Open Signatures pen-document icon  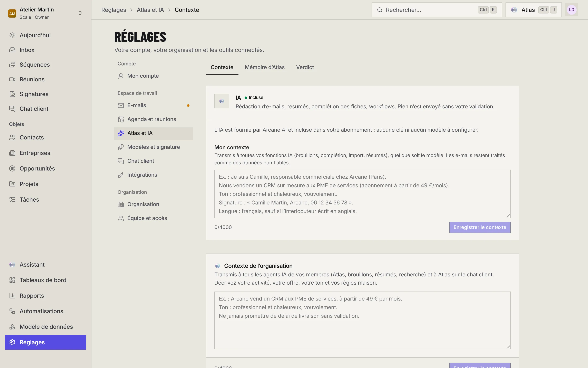(x=12, y=94)
